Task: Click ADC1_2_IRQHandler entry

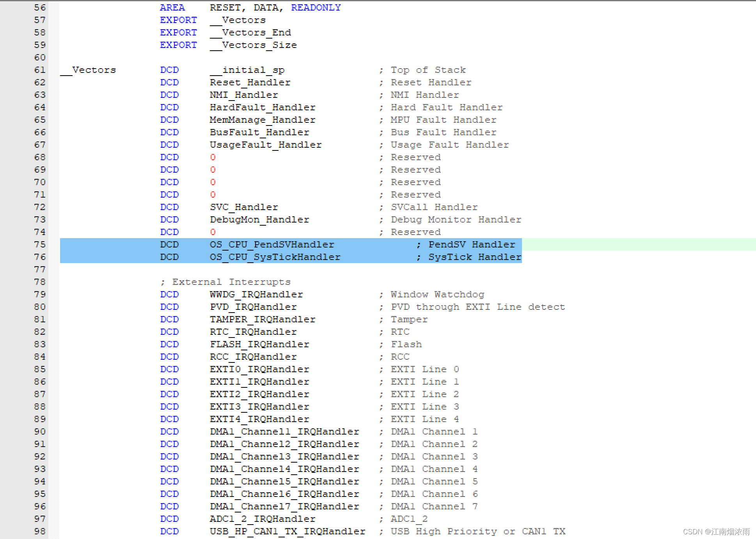Action: pos(263,519)
